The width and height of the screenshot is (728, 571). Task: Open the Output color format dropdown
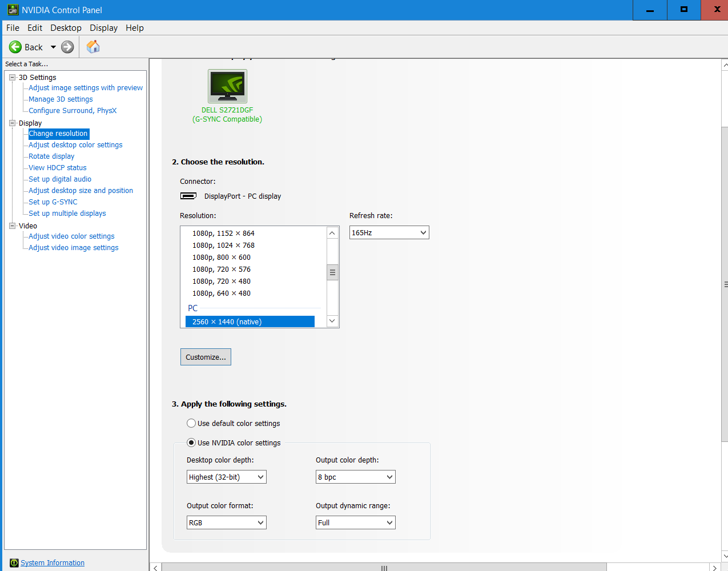click(x=226, y=522)
